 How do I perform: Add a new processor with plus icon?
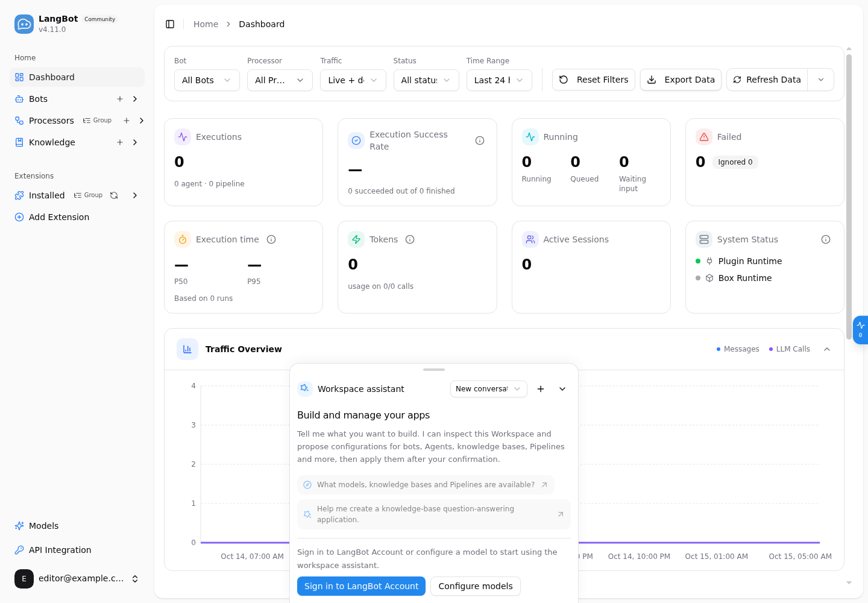pos(127,121)
